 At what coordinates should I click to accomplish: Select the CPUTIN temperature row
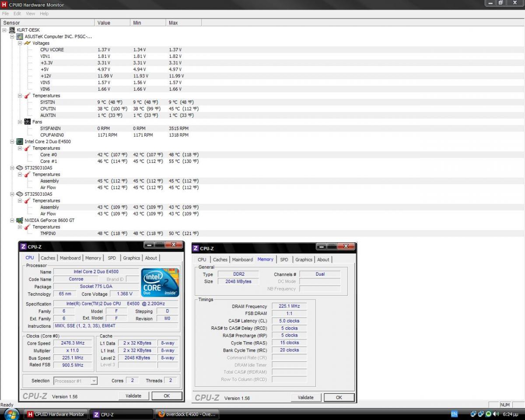[48, 108]
